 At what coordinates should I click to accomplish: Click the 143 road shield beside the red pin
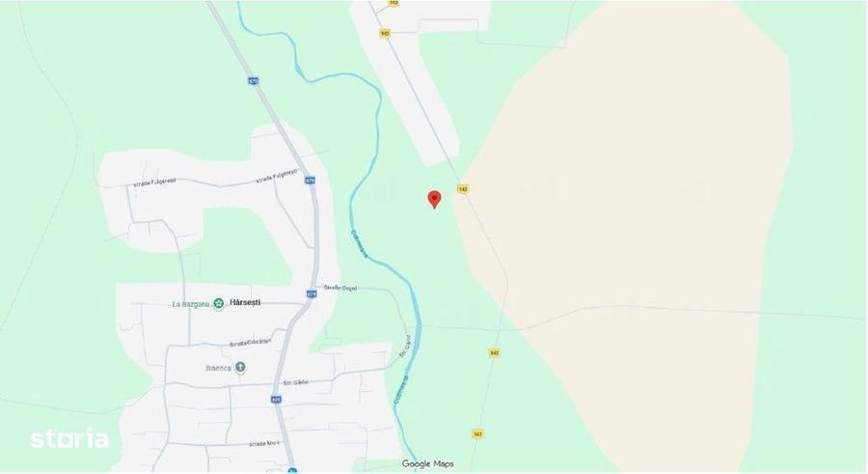(463, 189)
